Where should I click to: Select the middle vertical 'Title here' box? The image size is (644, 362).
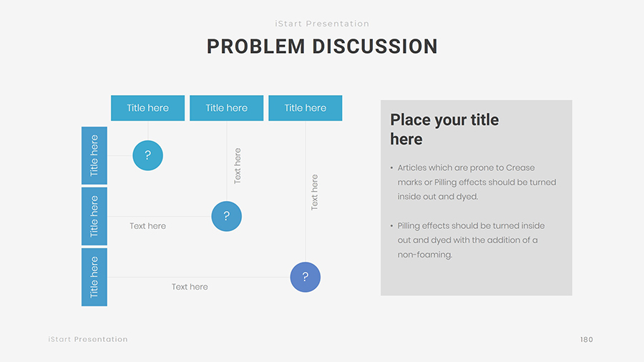coord(94,216)
